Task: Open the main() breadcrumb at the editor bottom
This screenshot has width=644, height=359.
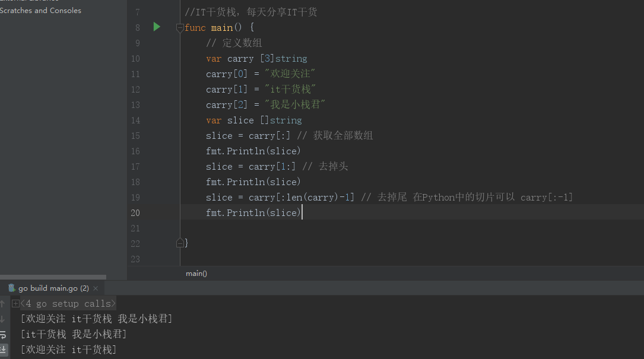Action: 196,273
